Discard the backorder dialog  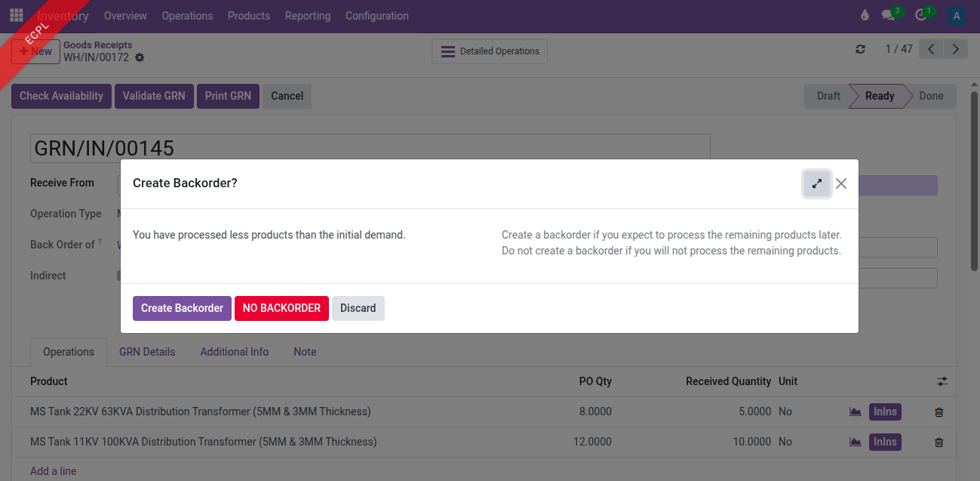point(358,308)
